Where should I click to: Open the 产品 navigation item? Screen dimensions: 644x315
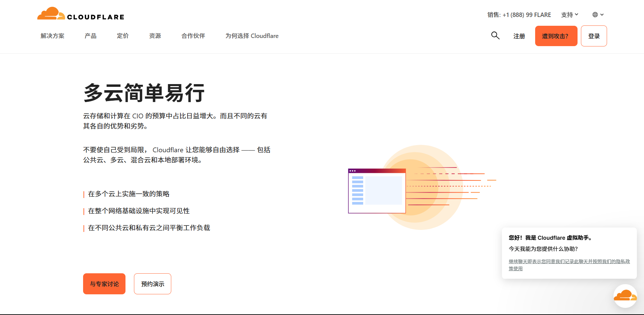click(90, 36)
